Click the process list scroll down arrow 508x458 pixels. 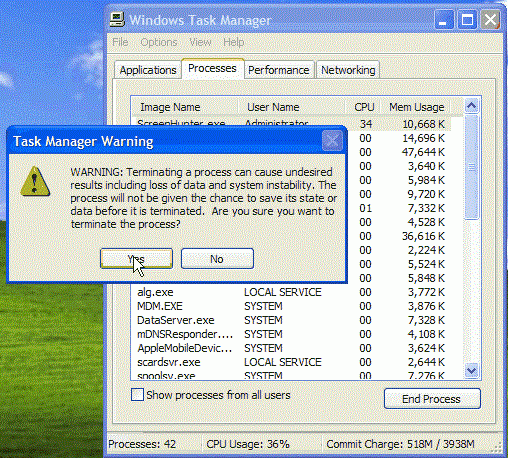pos(472,371)
